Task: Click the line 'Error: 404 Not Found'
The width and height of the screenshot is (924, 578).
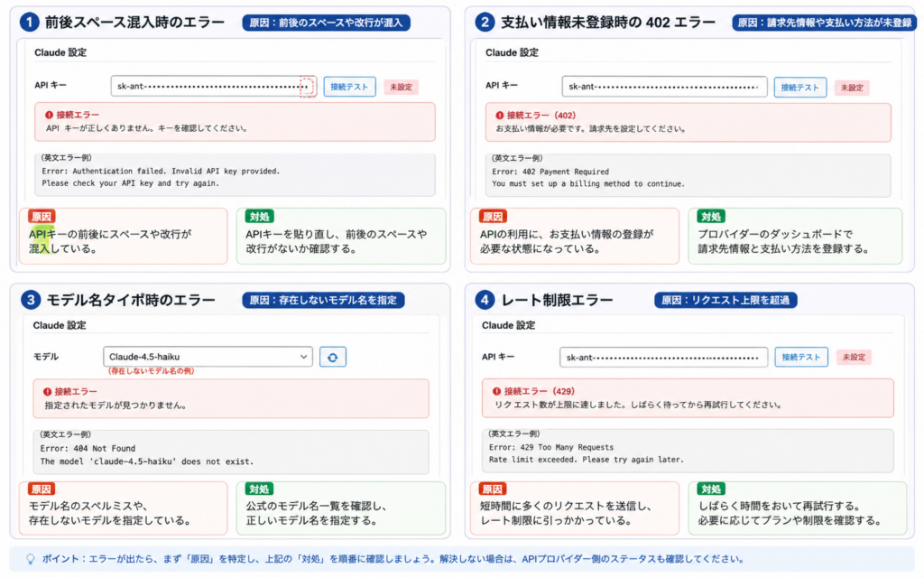Action: coord(88,448)
